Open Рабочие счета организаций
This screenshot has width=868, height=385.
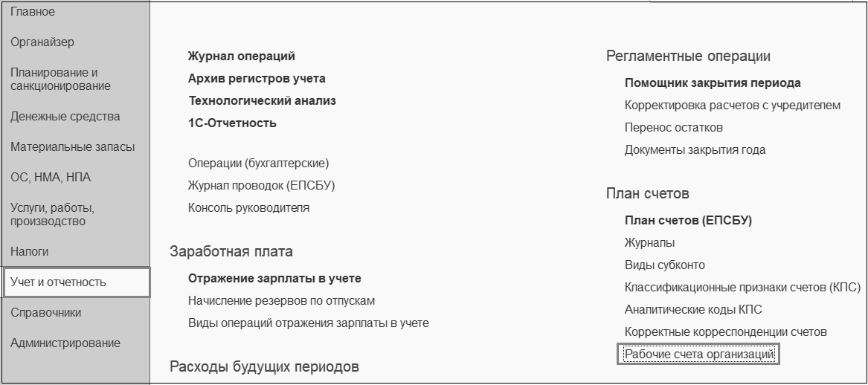point(699,355)
